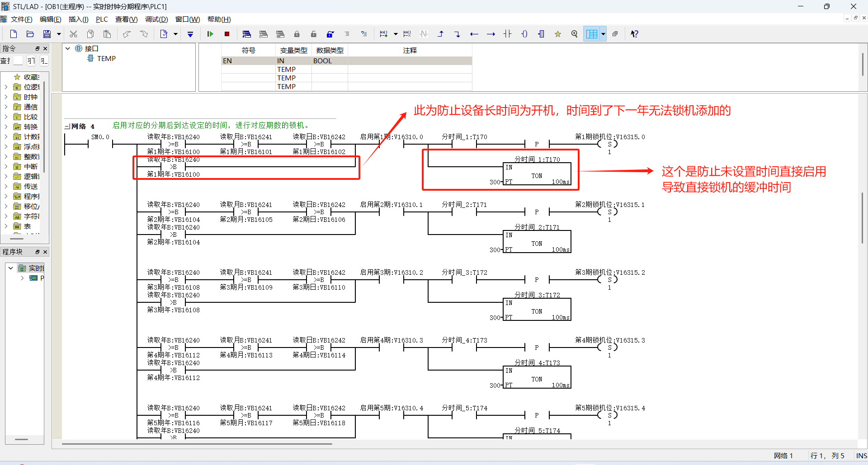Open the PLC menu
This screenshot has width=868, height=465.
click(x=102, y=19)
